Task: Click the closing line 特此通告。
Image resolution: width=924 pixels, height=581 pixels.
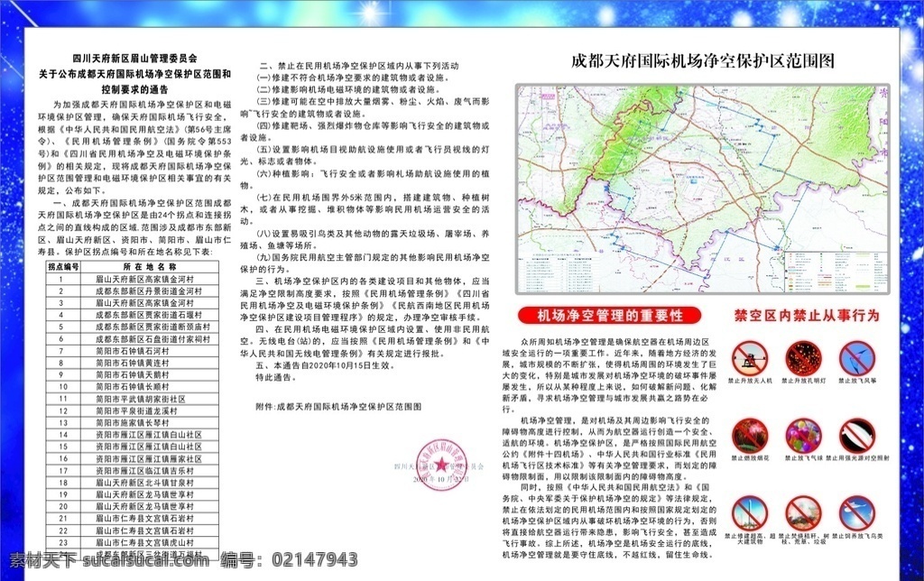Action: coord(276,377)
